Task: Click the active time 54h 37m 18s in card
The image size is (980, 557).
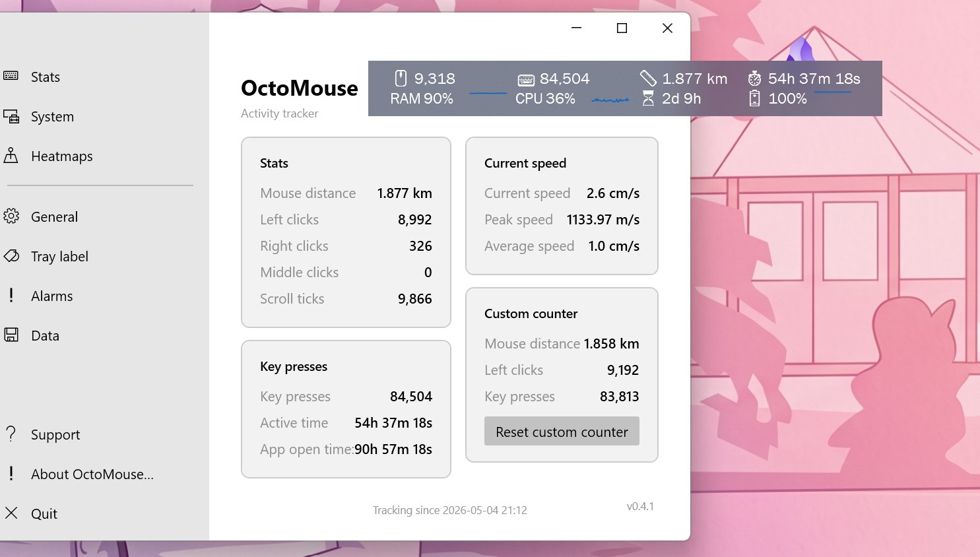Action: tap(393, 423)
